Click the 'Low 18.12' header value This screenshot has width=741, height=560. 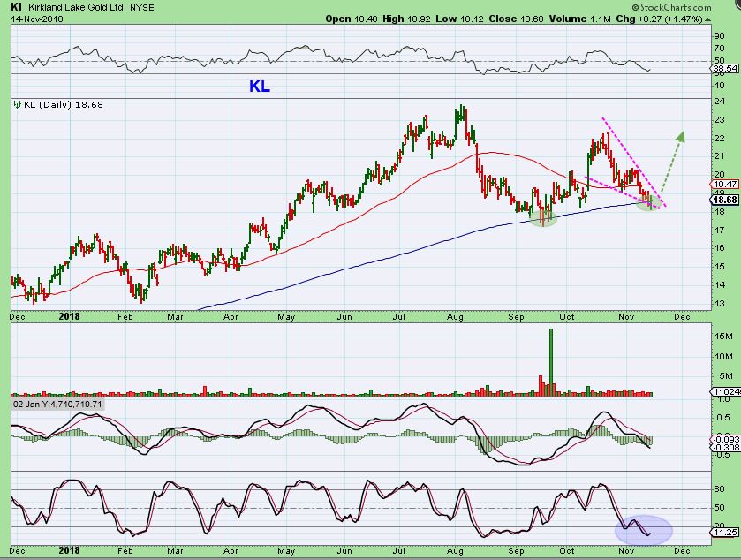tap(460, 19)
